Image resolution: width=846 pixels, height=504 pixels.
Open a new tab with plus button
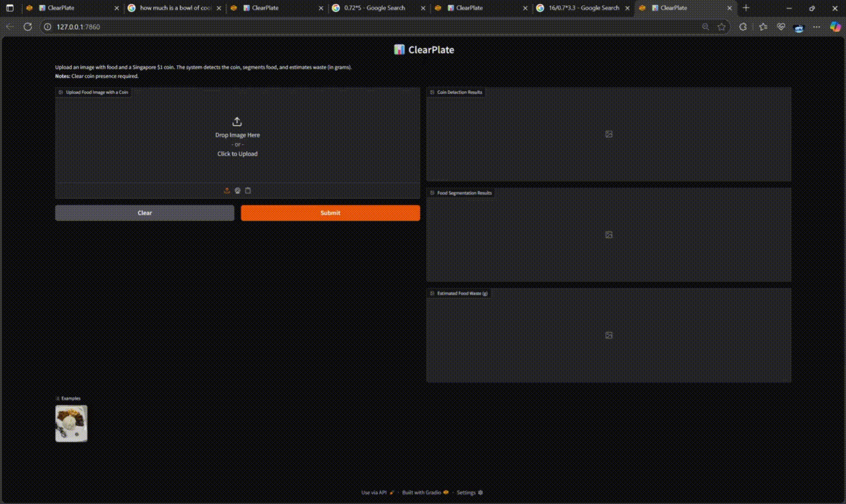click(x=746, y=8)
